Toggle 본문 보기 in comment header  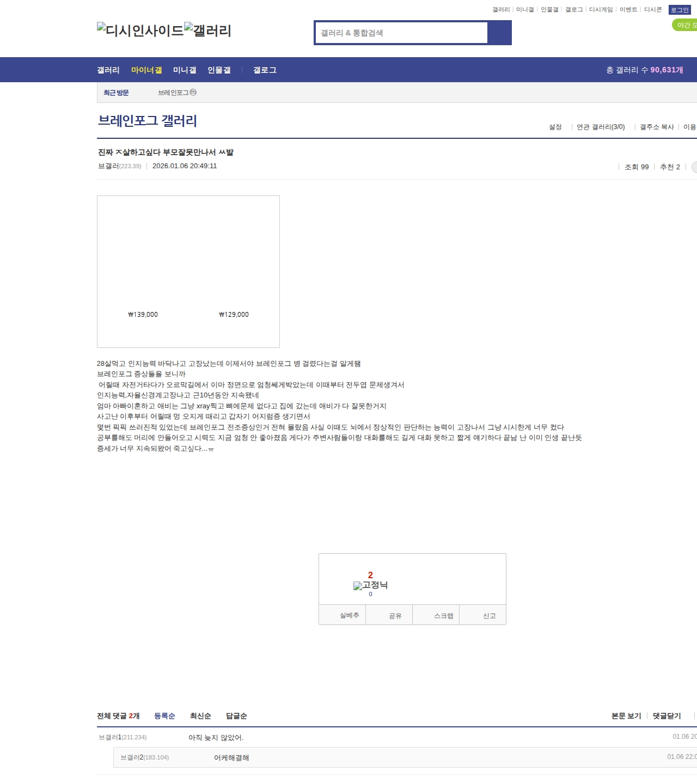(626, 716)
